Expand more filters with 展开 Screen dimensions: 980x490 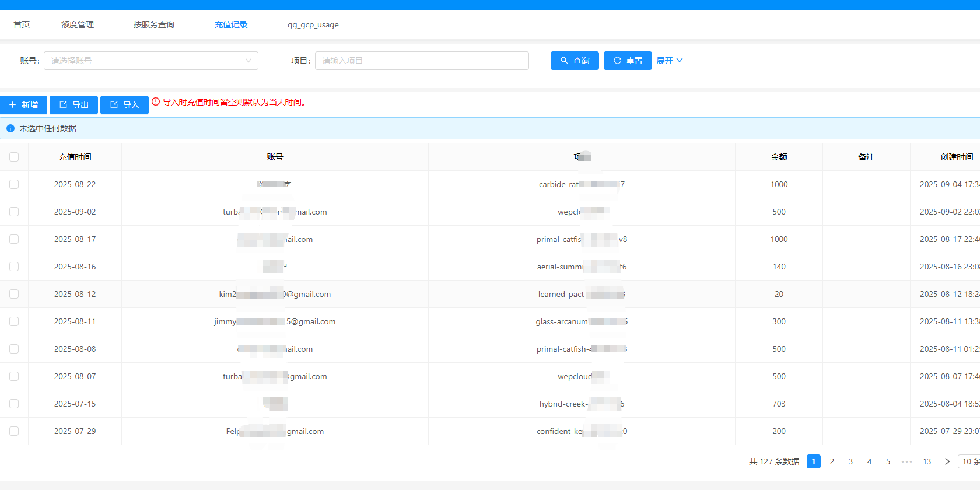[669, 61]
